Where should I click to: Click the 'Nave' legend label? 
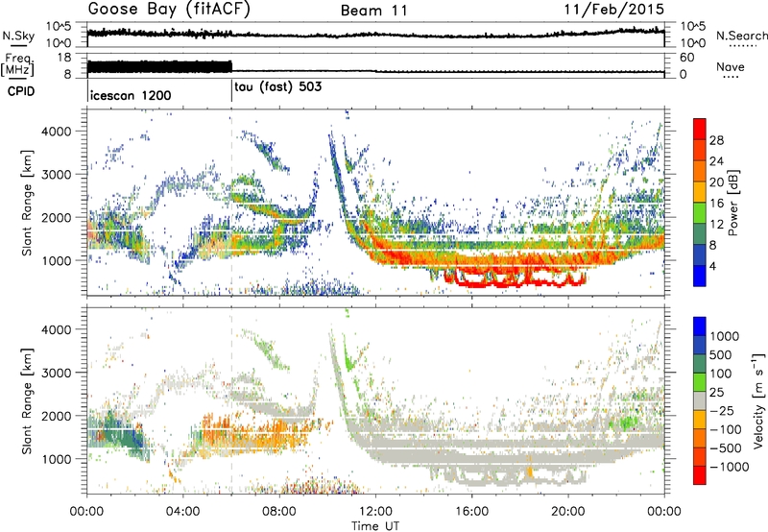click(731, 66)
